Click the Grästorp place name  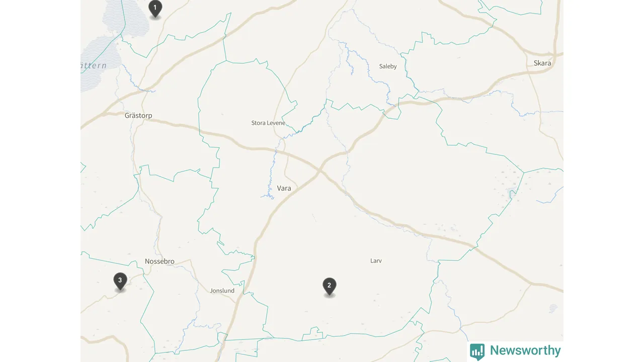tap(138, 116)
